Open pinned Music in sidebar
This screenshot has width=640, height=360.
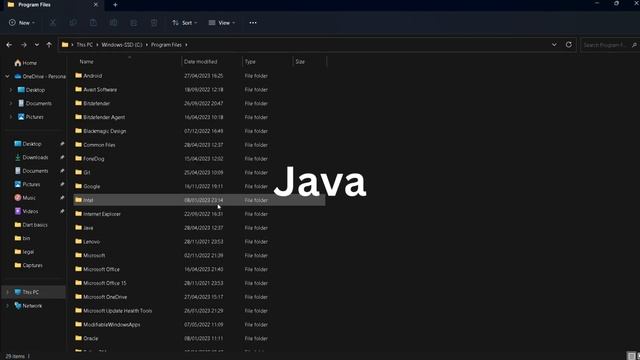tap(29, 198)
